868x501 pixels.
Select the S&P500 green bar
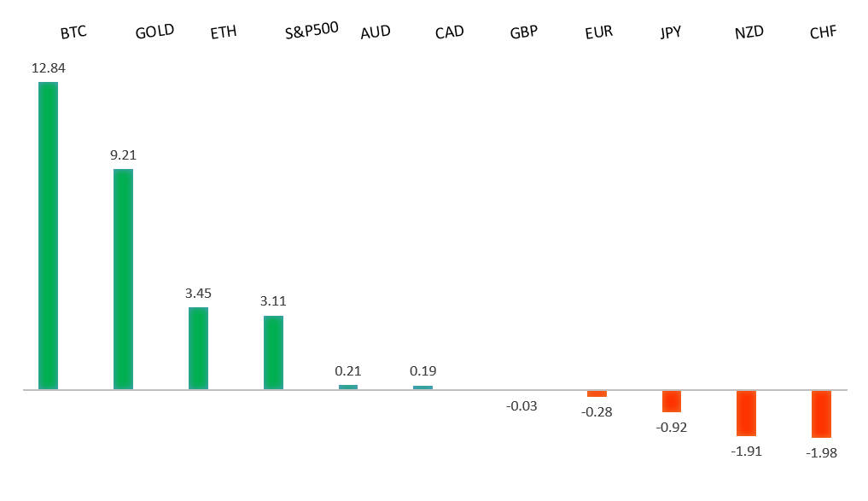point(273,352)
